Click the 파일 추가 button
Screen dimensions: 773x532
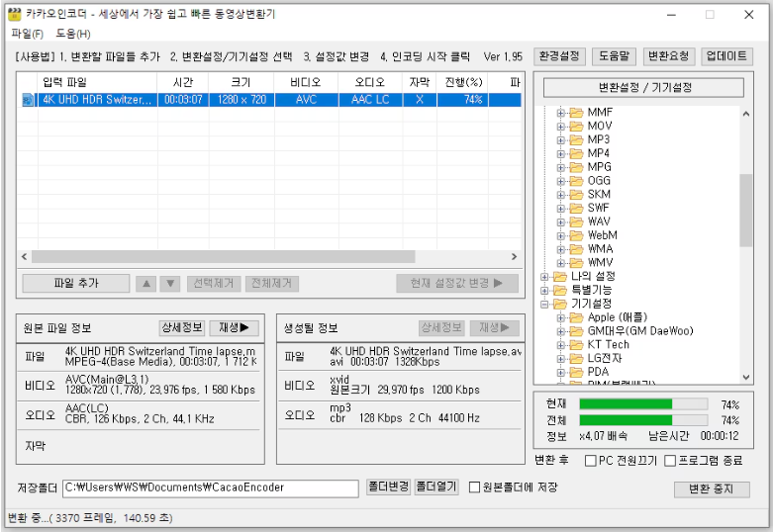pyautogui.click(x=76, y=283)
